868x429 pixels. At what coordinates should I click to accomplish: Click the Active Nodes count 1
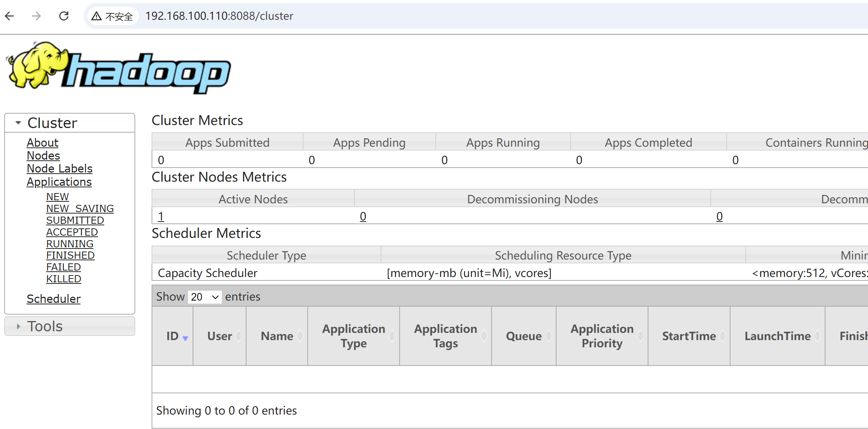pos(161,217)
